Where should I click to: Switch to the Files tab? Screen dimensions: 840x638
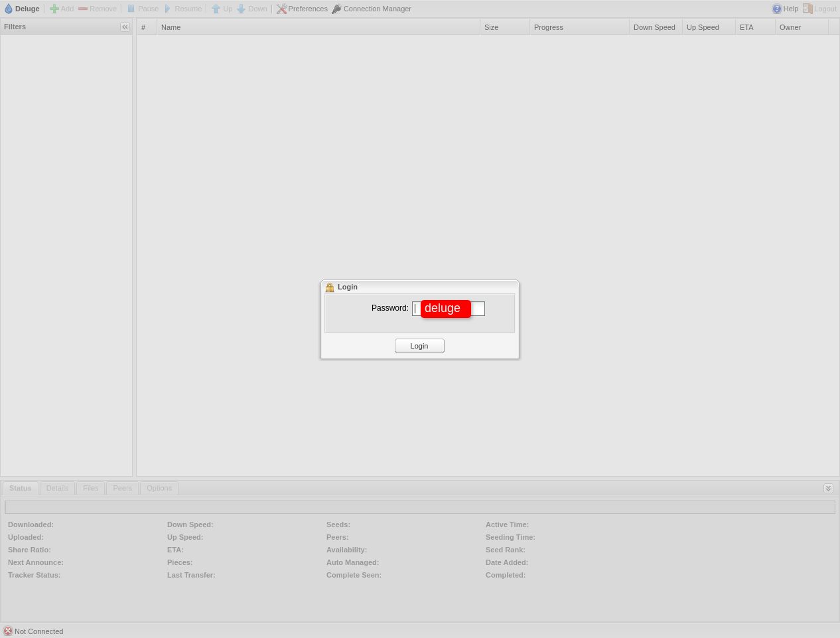pos(91,488)
